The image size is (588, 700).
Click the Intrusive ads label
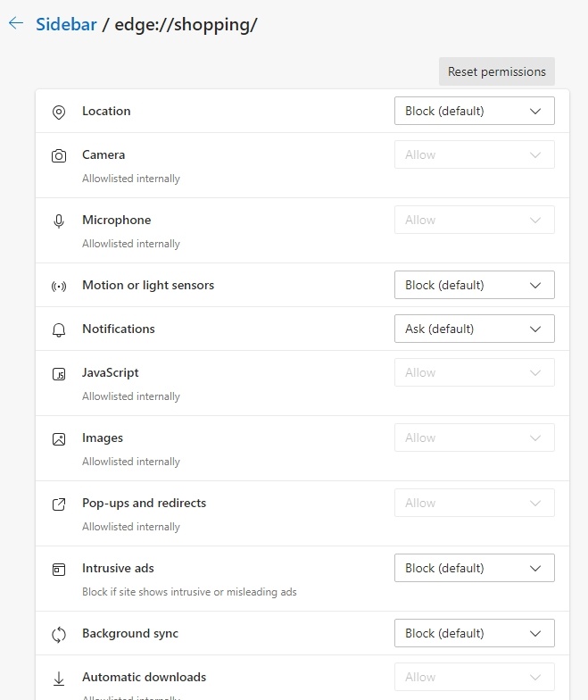(118, 568)
